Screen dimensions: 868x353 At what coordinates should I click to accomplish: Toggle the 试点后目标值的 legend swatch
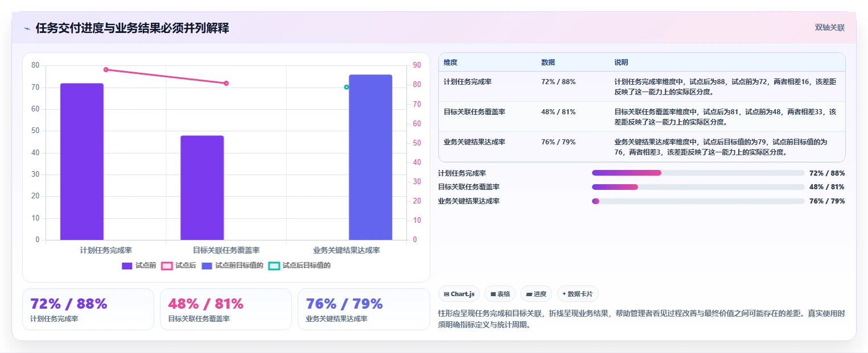[x=274, y=265]
